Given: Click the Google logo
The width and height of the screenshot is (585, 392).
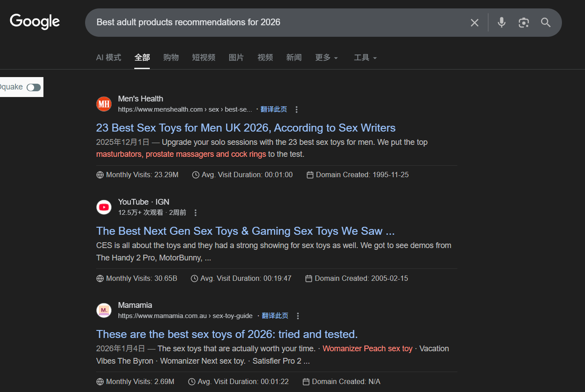Looking at the screenshot, I should point(35,22).
